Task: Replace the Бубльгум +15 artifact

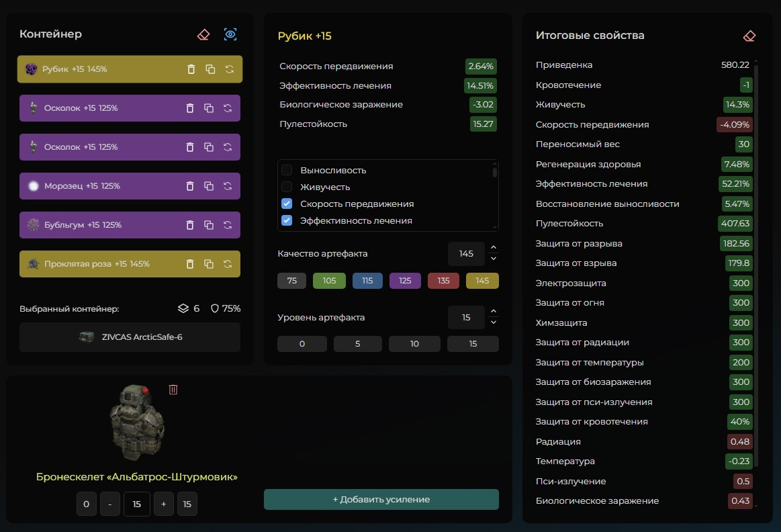Action: point(228,225)
